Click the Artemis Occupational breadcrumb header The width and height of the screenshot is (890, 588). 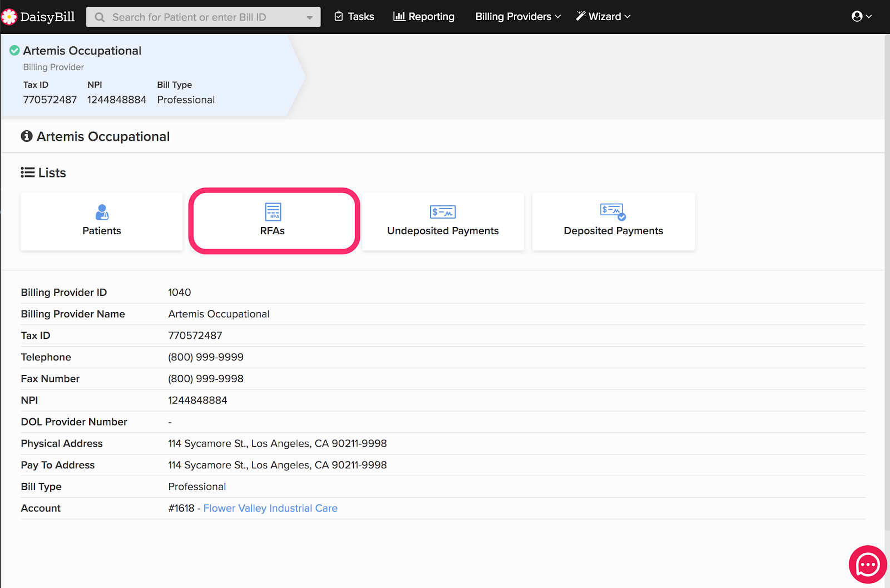[82, 51]
